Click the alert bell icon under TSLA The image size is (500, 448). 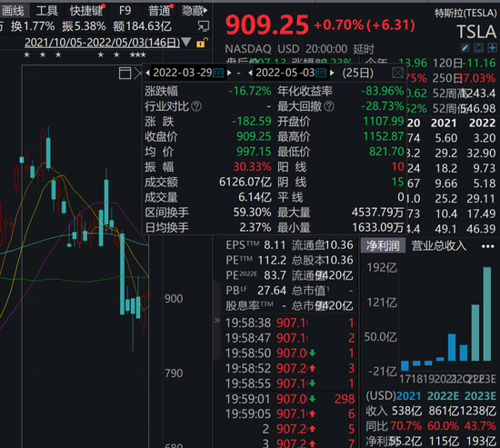[478, 48]
